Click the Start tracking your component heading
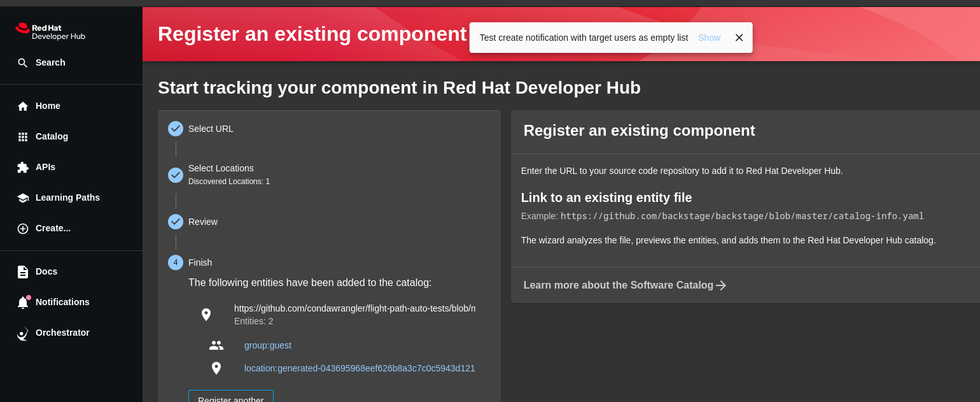The height and width of the screenshot is (402, 980). click(399, 87)
